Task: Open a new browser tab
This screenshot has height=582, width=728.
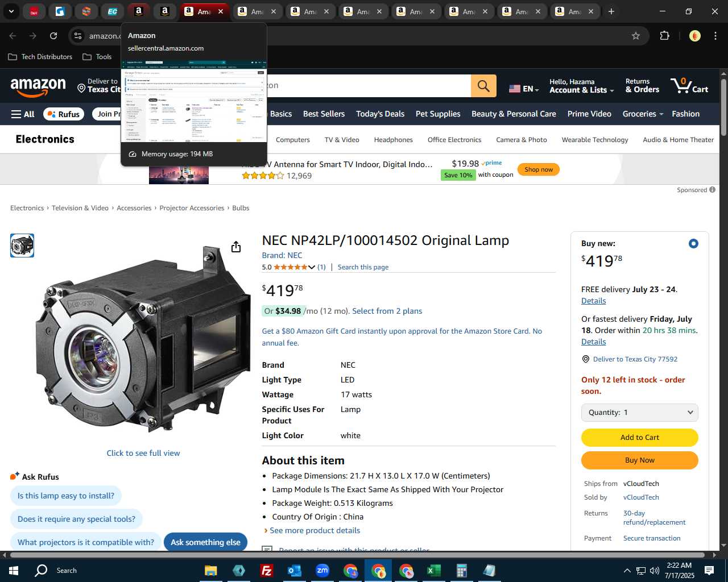Action: click(x=611, y=11)
